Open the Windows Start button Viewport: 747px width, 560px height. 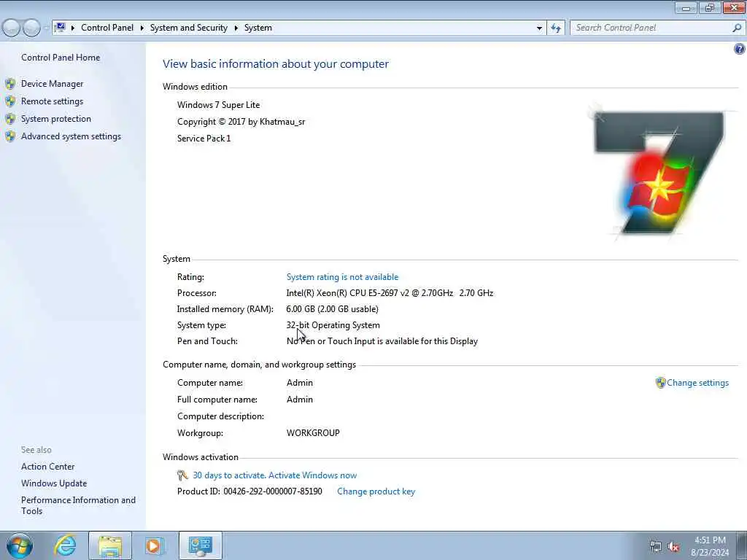pos(20,545)
